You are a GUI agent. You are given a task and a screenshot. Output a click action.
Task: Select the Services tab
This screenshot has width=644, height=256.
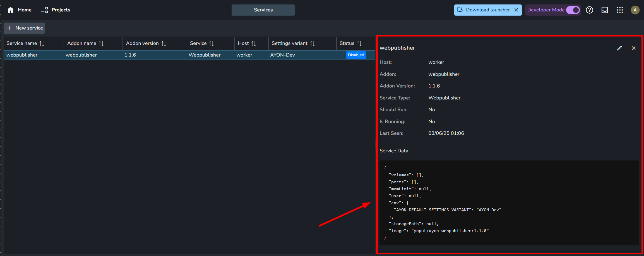coord(263,10)
